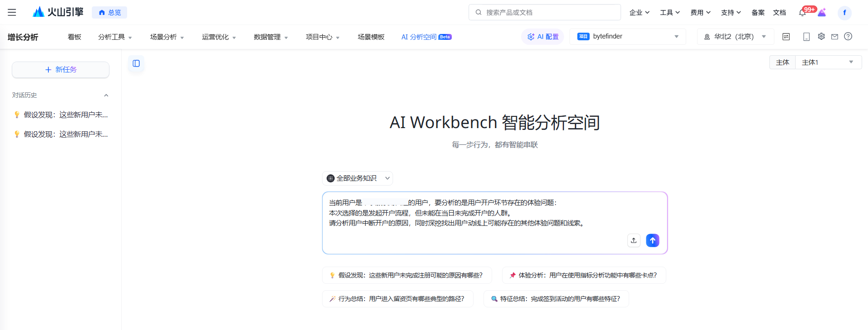868x330 pixels.
Task: Open the settings gear icon
Action: point(821,36)
